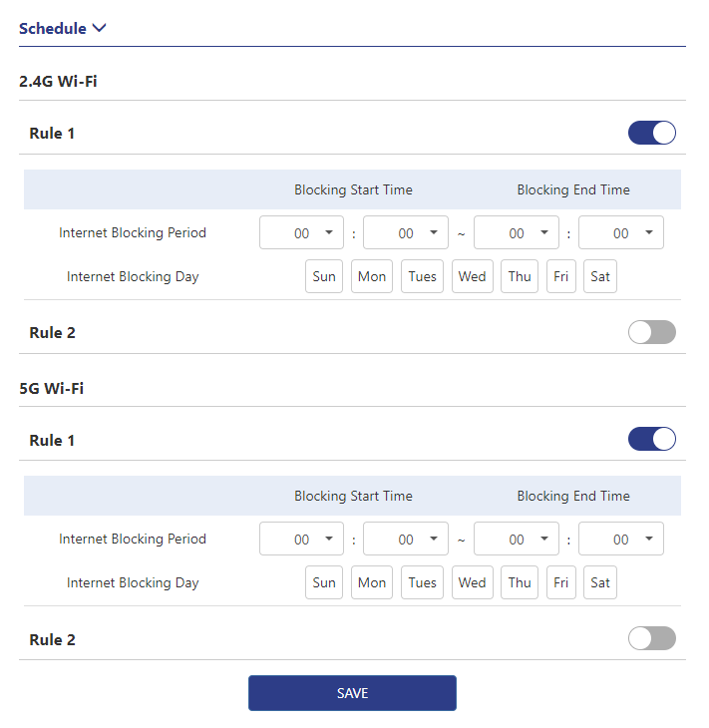Enable 5G Wi-Fi Rule 2 toggle
This screenshot has width=709, height=728.
[651, 638]
